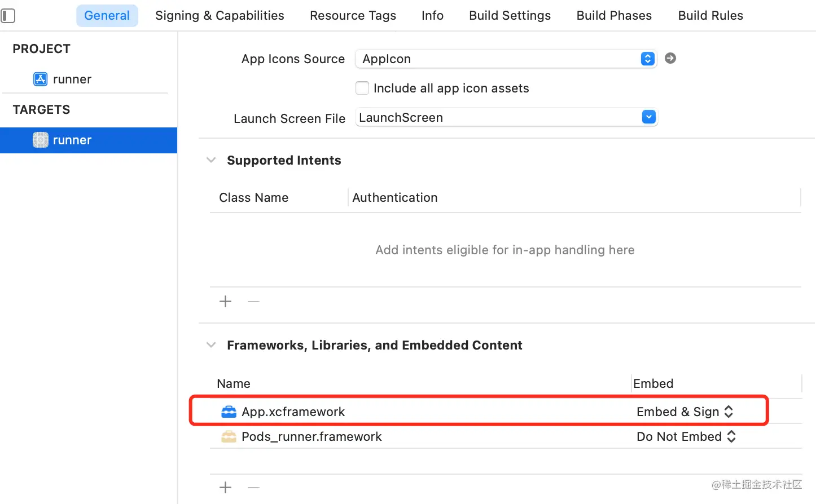Click the Pods_runner.framework toolbox icon
Image resolution: width=816 pixels, height=504 pixels.
[229, 437]
